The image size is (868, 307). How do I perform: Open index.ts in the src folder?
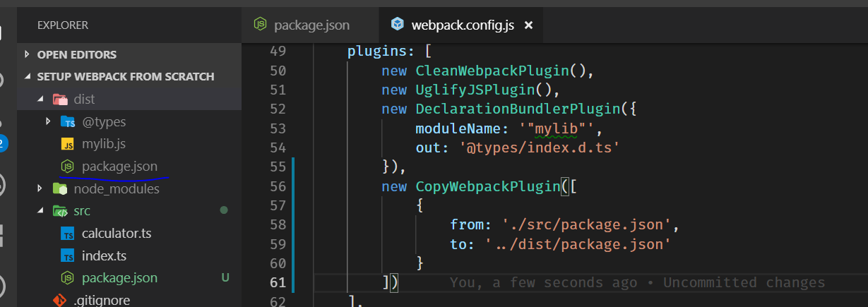pos(104,255)
